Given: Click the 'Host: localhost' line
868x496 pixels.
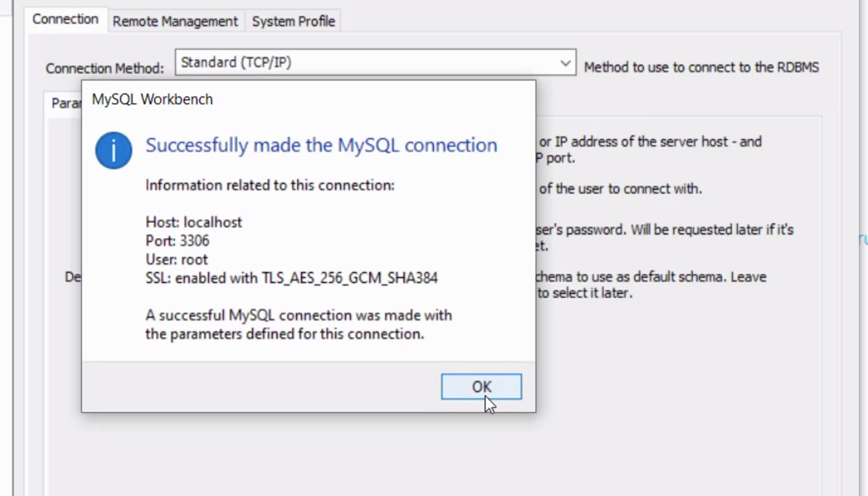Looking at the screenshot, I should click(193, 222).
